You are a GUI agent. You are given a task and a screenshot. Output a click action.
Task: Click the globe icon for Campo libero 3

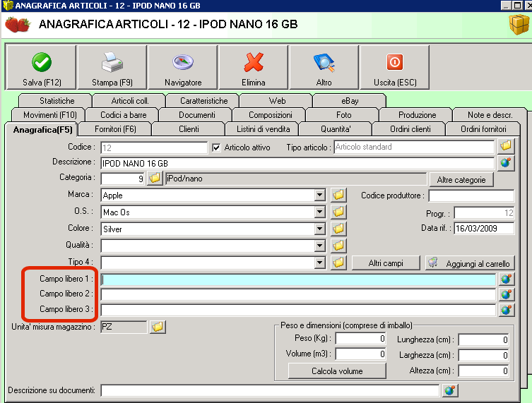(x=507, y=310)
